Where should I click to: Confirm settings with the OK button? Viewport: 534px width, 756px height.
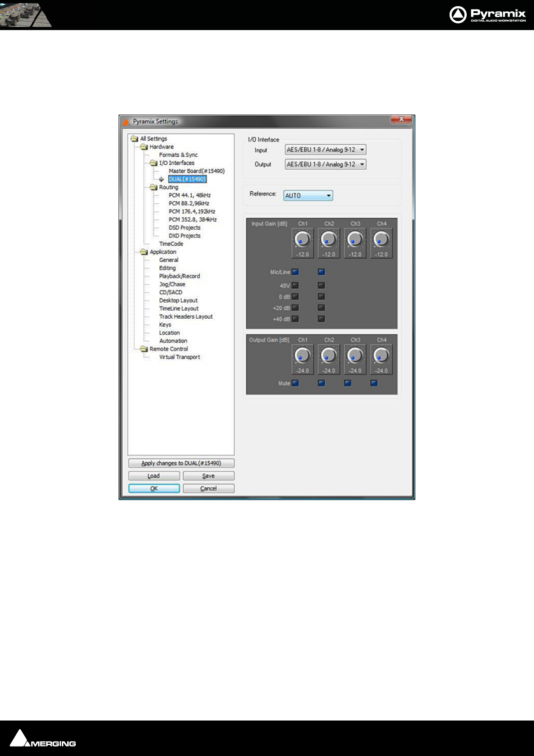154,488
